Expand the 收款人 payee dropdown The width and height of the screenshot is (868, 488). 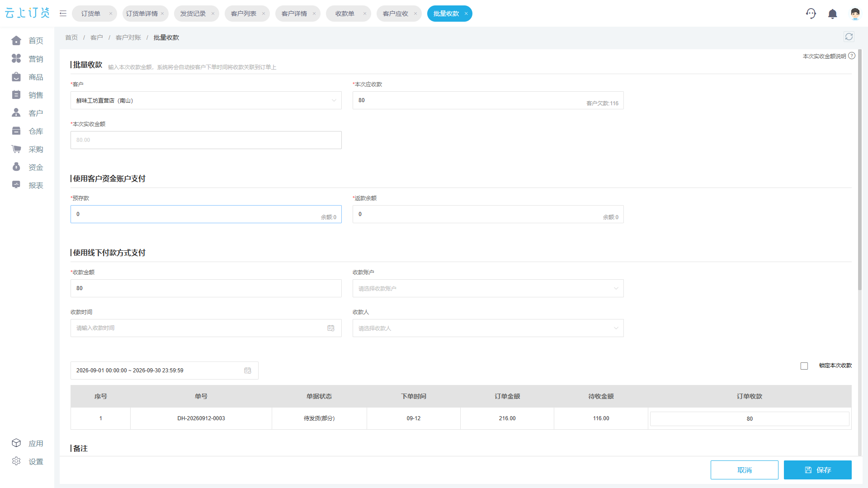coord(488,328)
